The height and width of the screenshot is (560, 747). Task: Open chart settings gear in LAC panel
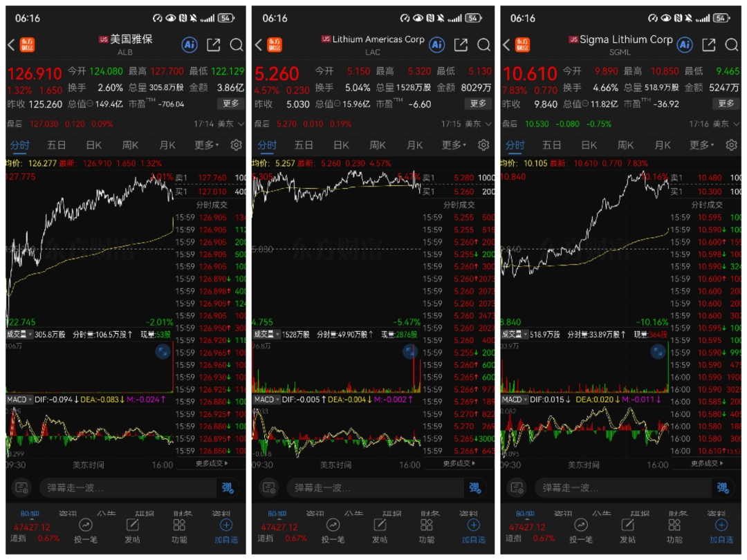[483, 144]
